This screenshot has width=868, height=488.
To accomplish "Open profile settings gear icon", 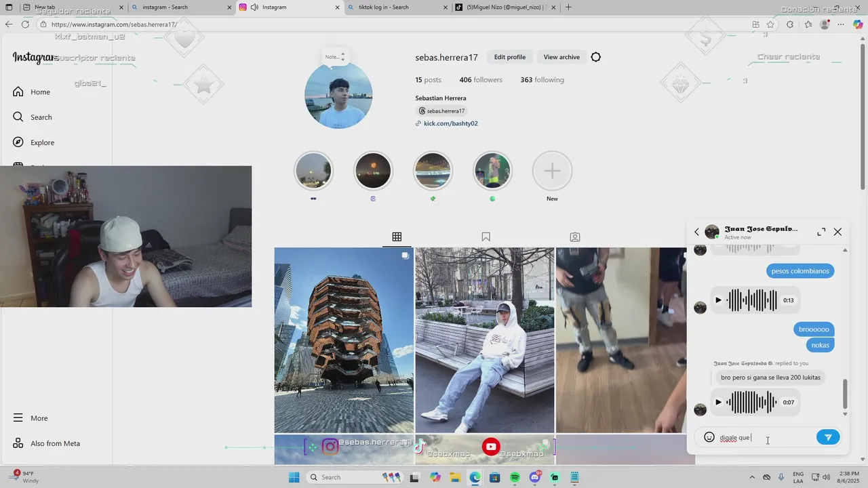I will [x=595, y=57].
